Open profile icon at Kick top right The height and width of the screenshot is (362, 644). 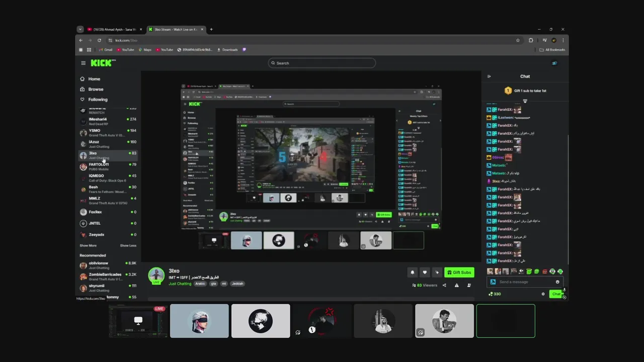(x=554, y=63)
